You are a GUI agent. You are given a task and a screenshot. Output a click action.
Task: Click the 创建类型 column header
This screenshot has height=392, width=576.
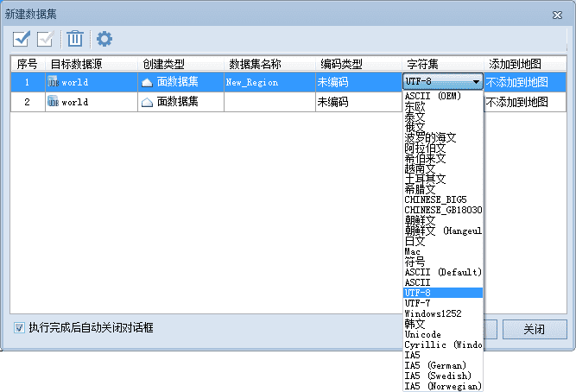tap(180, 64)
